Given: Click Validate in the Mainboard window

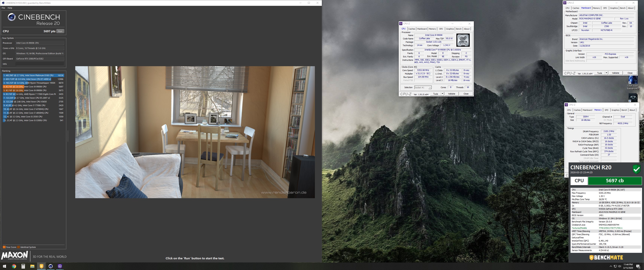Looking at the screenshot, I should point(616,73).
